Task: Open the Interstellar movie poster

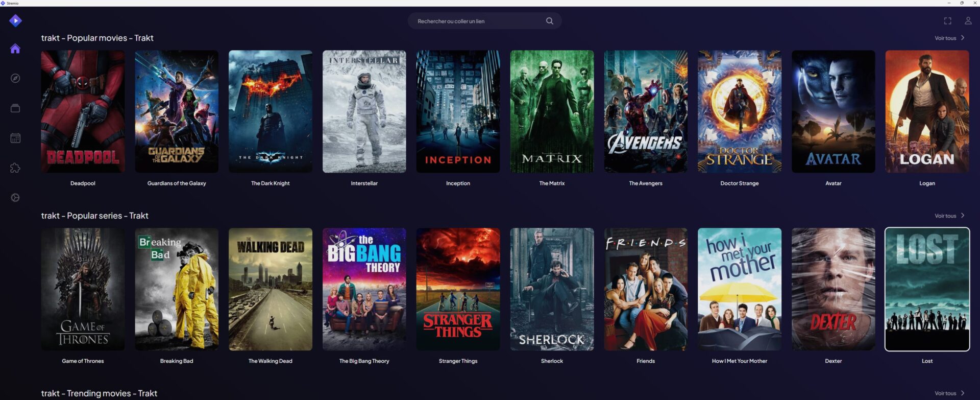Action: point(364,111)
